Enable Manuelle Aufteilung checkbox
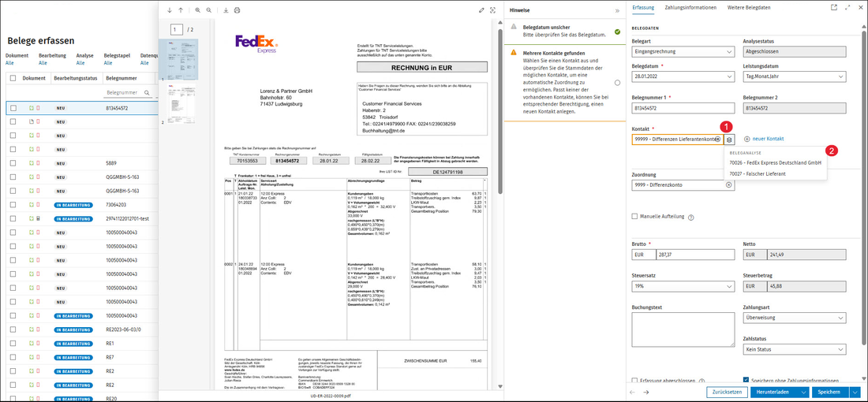The height and width of the screenshot is (402, 868). click(634, 217)
